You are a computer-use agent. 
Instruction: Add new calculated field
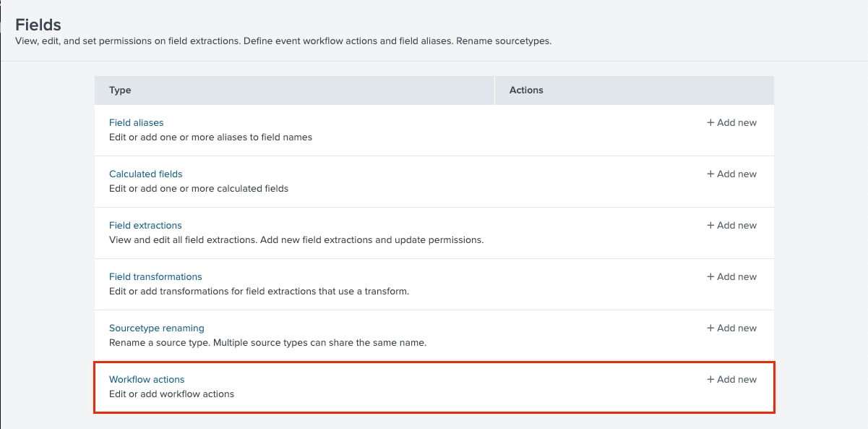[731, 174]
